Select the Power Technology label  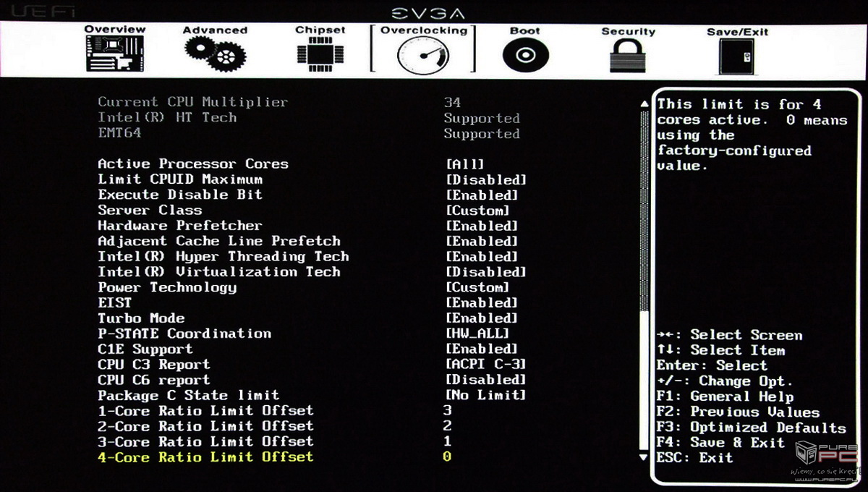(x=167, y=287)
